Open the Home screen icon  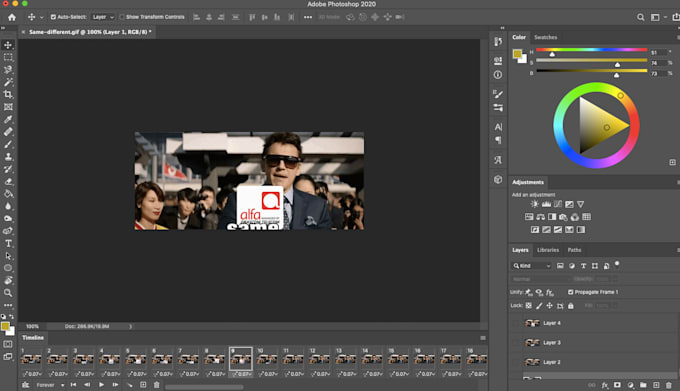point(12,17)
